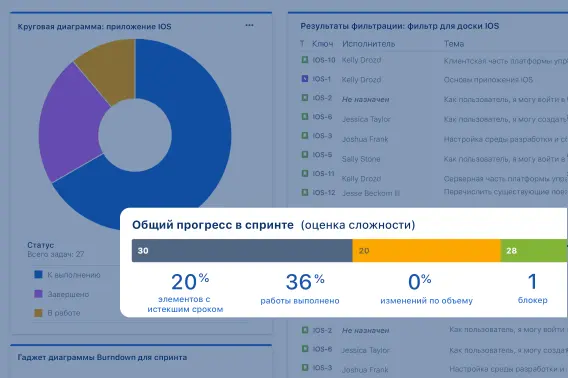Sort by the 'Исполнитель' column header
The width and height of the screenshot is (568, 378).
[368, 44]
